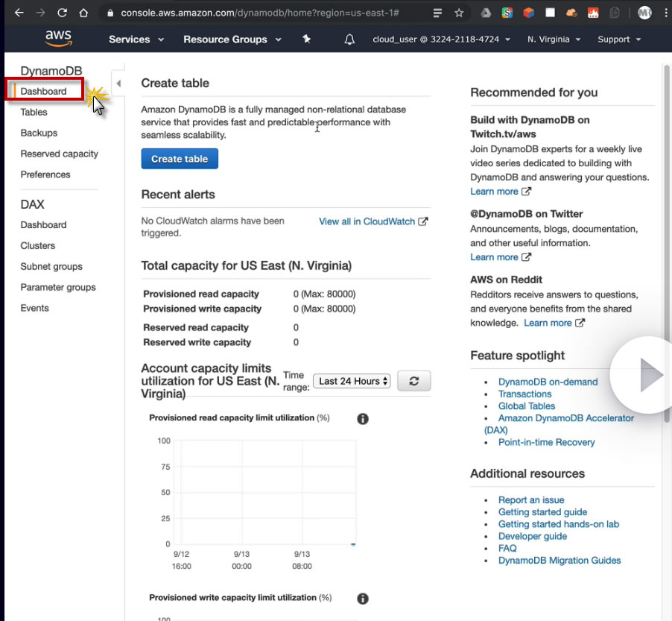Open Chrome three-dot menu

(x=666, y=13)
